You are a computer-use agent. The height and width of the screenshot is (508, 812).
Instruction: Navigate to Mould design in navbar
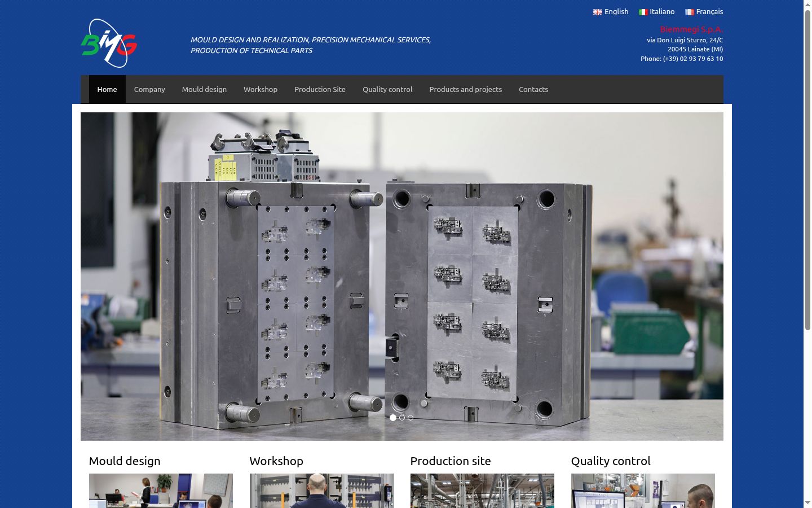(204, 89)
